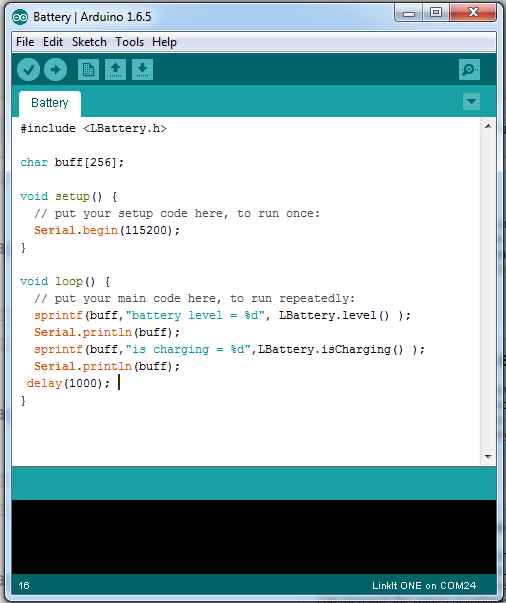This screenshot has height=603, width=506.
Task: Click the '#include <LBattery.h>' line
Action: pyautogui.click(x=94, y=128)
